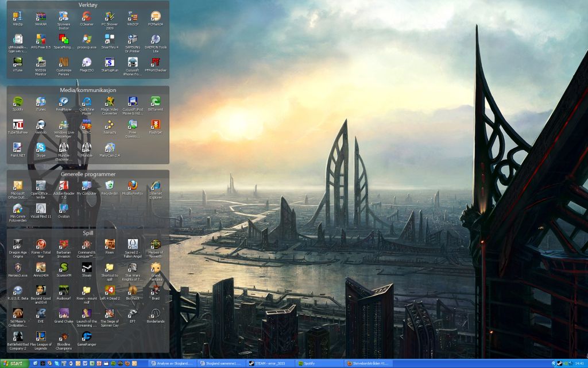
Task: Open the Ventrilo icon
Action: tap(41, 127)
